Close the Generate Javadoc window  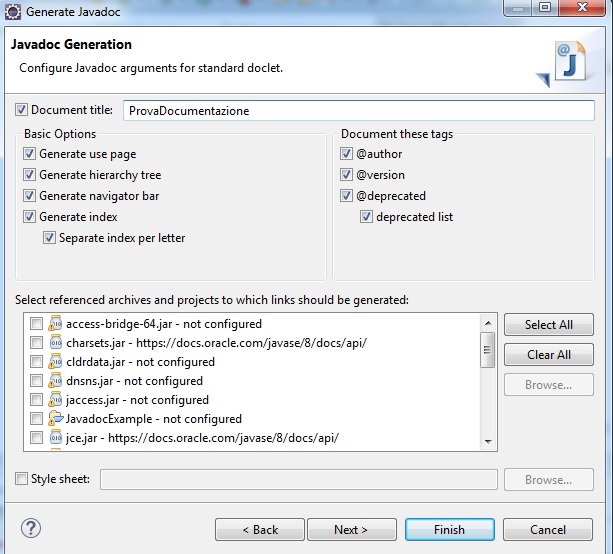(x=582, y=7)
